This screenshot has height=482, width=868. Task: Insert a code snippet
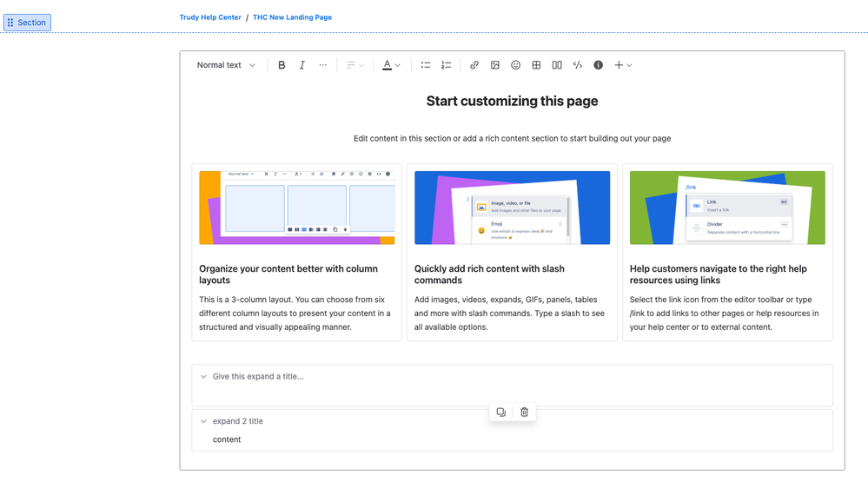click(578, 65)
